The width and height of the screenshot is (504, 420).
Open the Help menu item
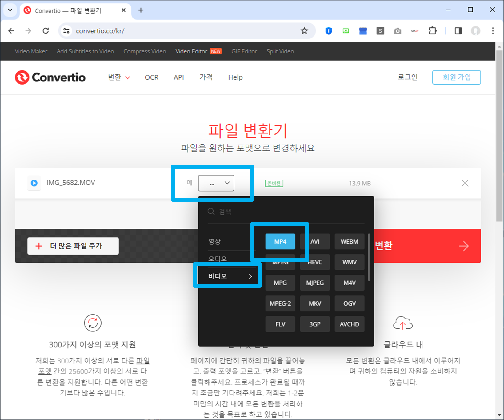pyautogui.click(x=235, y=77)
